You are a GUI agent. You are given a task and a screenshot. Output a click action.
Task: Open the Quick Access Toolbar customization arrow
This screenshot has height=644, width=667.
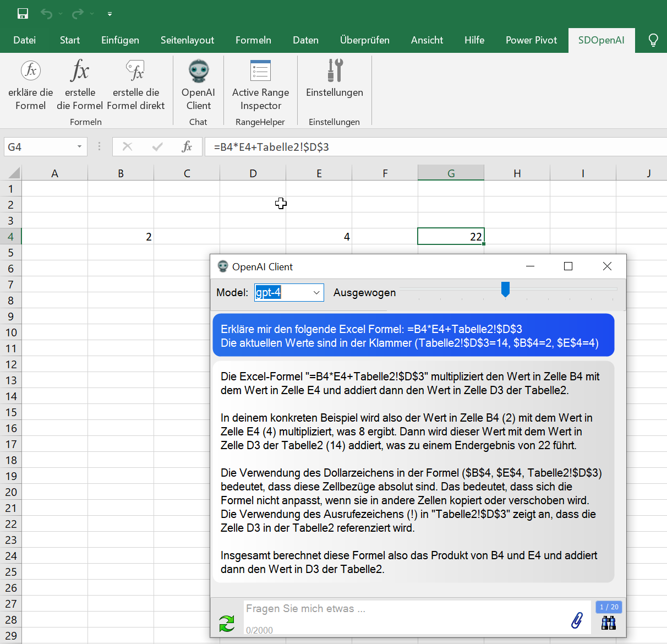(x=110, y=14)
